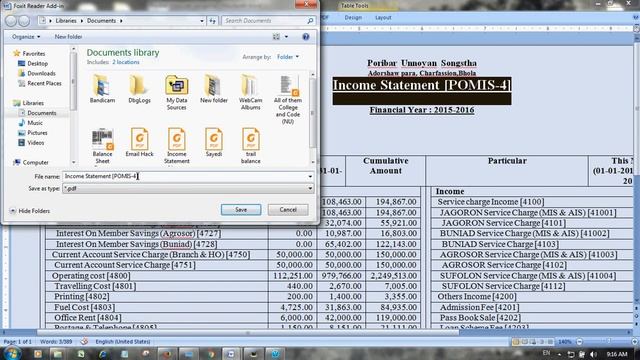This screenshot has width=640, height=360.
Task: Select Pictures in the navigation pane
Action: 33,133
